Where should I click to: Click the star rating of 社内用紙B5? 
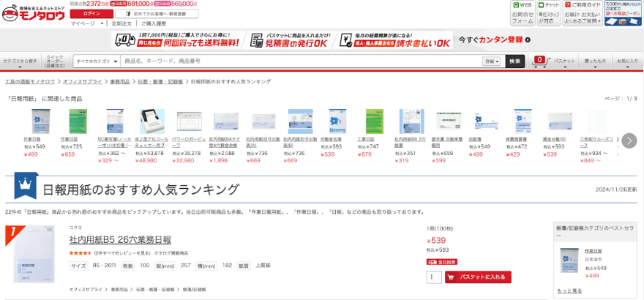(x=81, y=253)
